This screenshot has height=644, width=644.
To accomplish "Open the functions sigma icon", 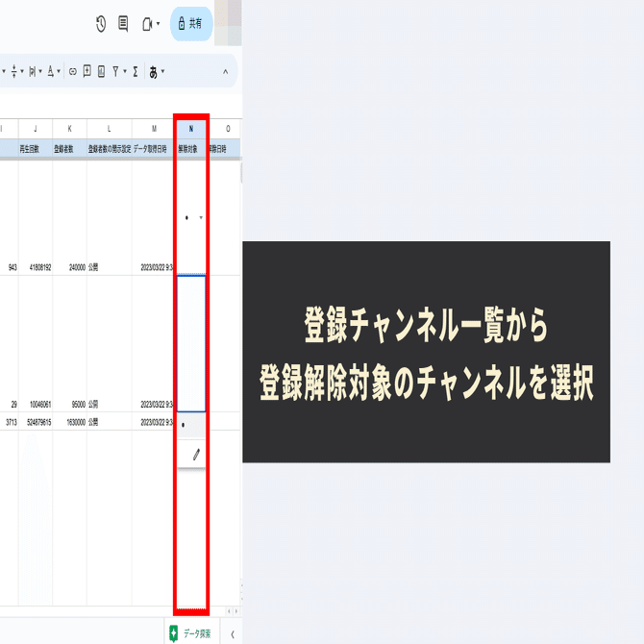I will (136, 72).
